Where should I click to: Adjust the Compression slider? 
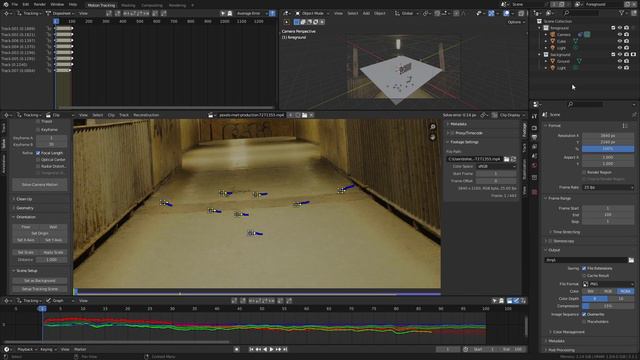click(x=608, y=306)
